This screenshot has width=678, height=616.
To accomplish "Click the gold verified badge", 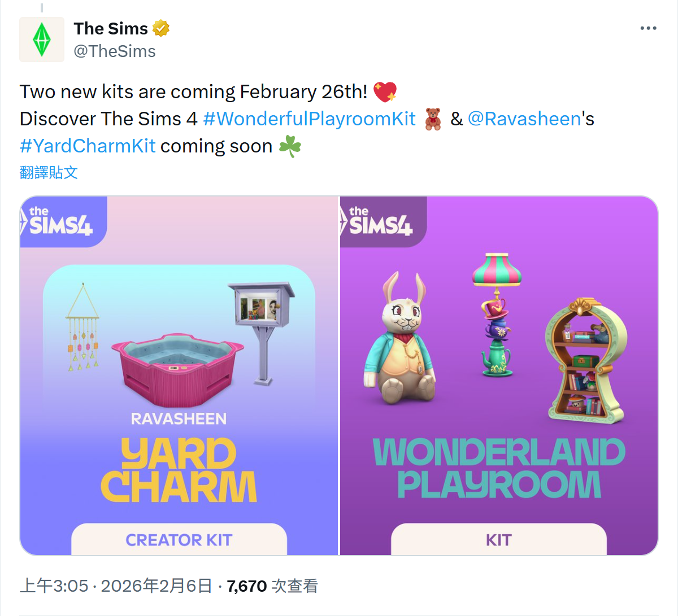I will (x=161, y=28).
